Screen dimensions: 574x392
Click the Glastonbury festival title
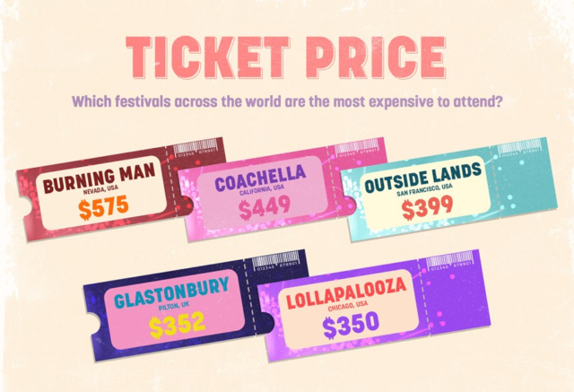[171, 292]
